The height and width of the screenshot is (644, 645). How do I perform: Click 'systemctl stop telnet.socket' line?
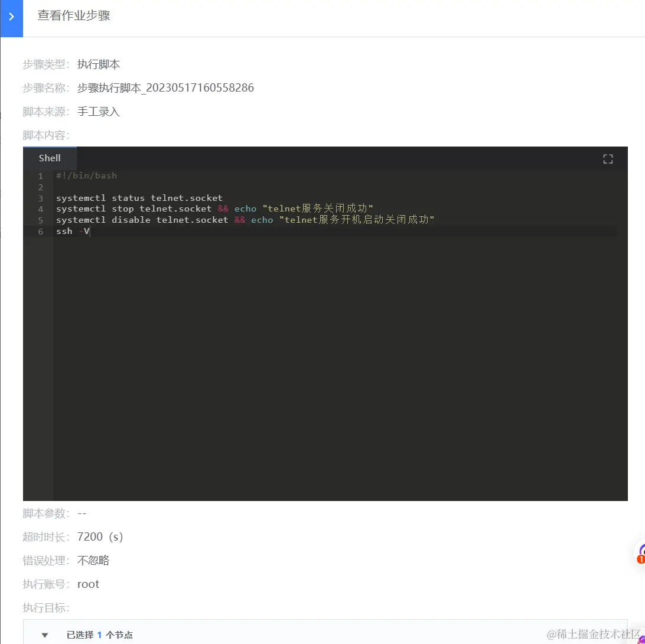click(x=214, y=209)
